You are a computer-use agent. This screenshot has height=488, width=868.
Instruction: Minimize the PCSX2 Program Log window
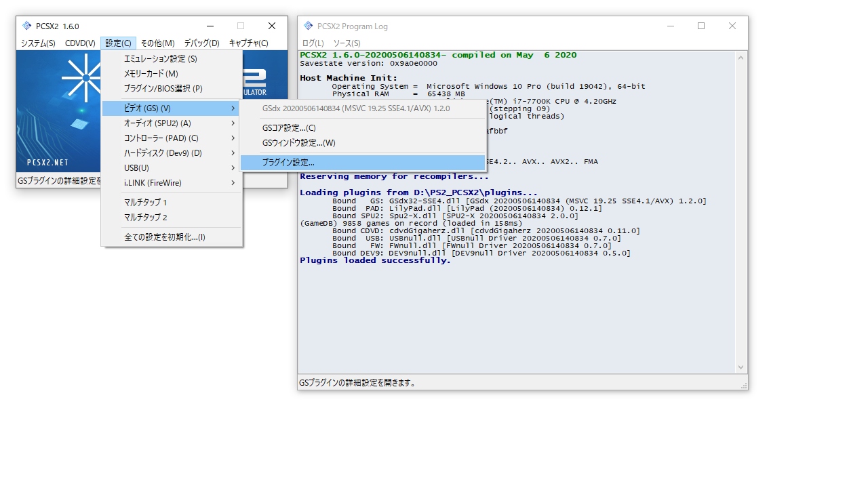(670, 26)
